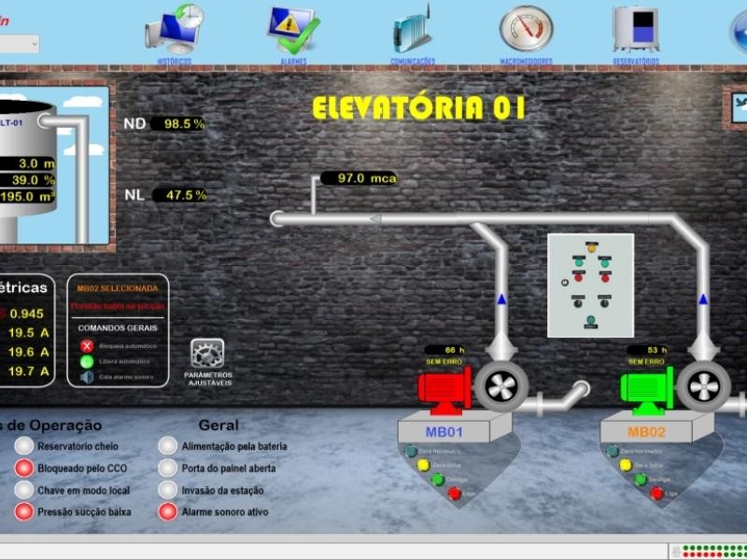Image resolution: width=747 pixels, height=560 pixels.
Task: Toggle Libera automático green command
Action: (x=87, y=360)
